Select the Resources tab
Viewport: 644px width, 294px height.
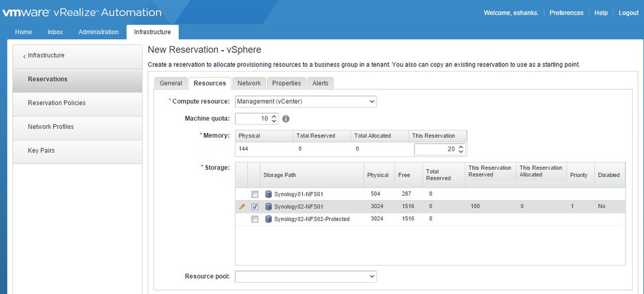pyautogui.click(x=210, y=83)
